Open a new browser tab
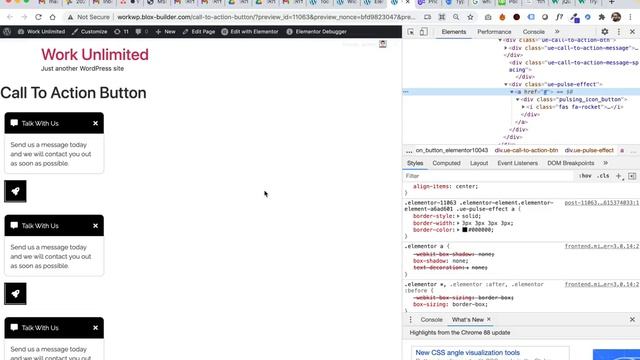Screen dimensions: 640x360 point(611,2)
